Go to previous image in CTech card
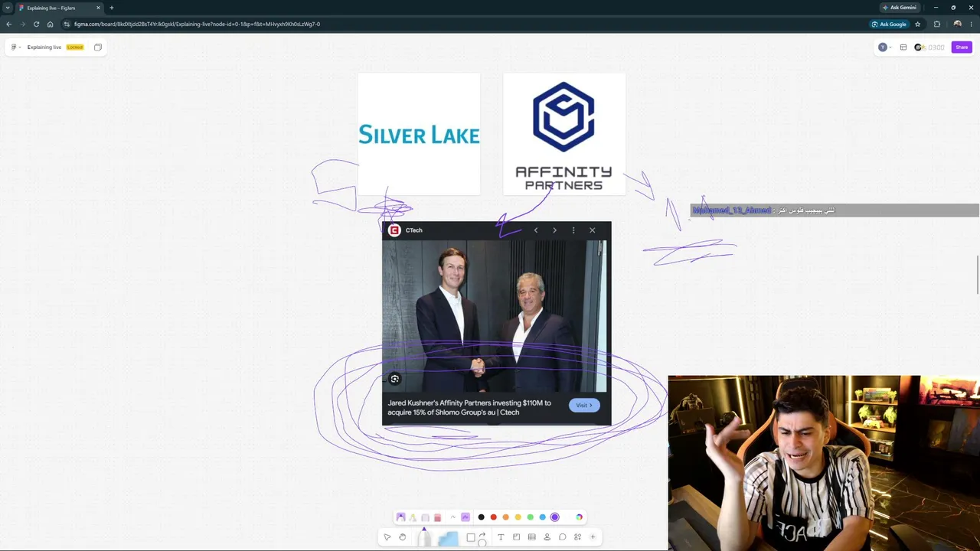This screenshot has height=551, width=980. [536, 230]
